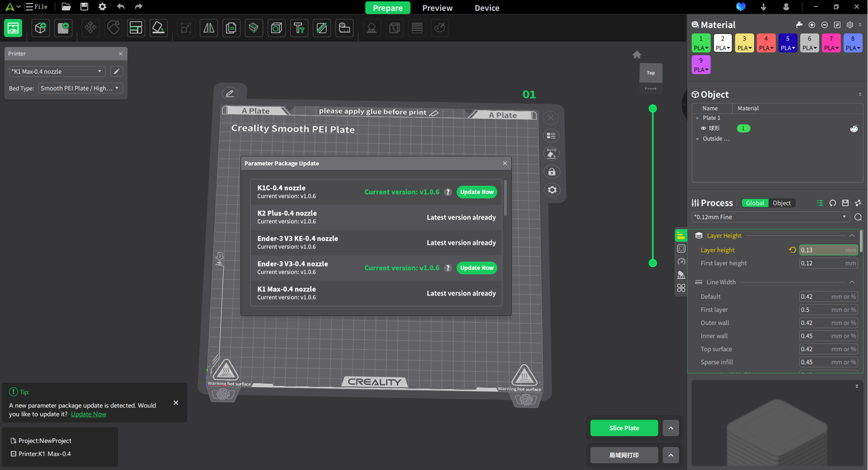
Task: Reset process parameters with the circular arrow icon
Action: point(833,203)
